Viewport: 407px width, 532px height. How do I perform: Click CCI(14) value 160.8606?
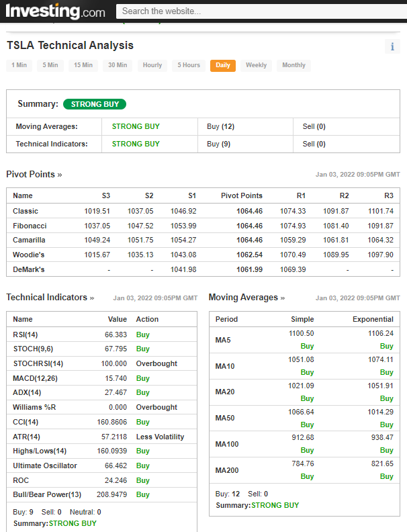pos(112,422)
